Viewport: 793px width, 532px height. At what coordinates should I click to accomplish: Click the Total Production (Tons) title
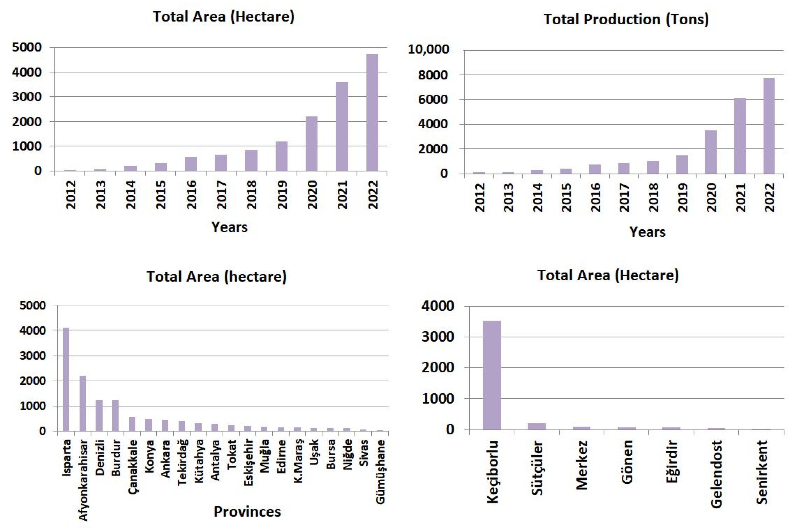pyautogui.click(x=626, y=19)
